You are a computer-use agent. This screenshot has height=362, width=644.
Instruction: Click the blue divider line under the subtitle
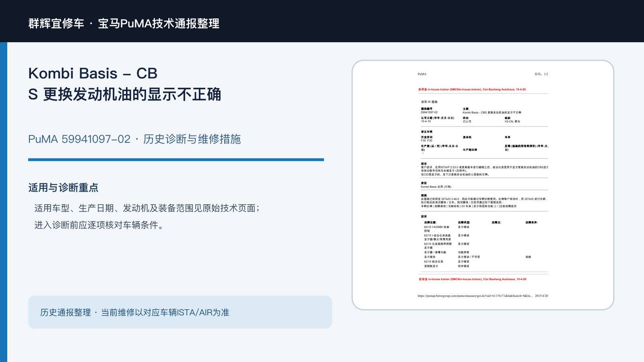coord(176,160)
